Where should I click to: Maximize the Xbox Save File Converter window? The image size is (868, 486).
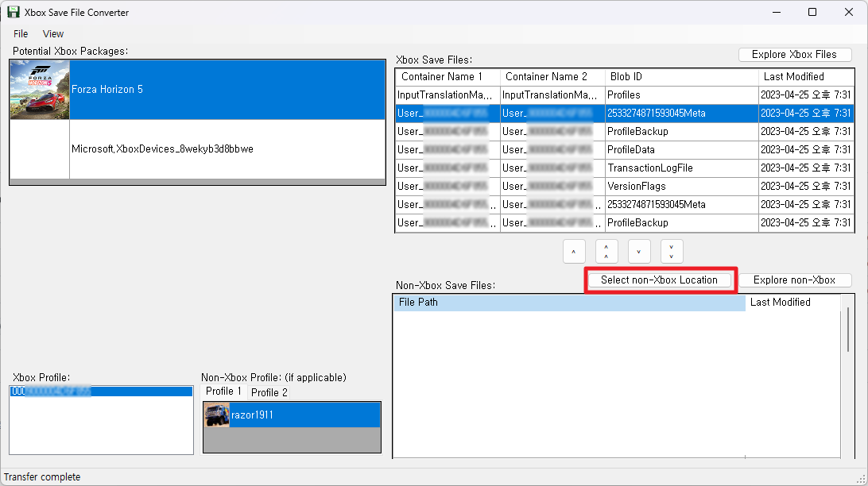(812, 12)
